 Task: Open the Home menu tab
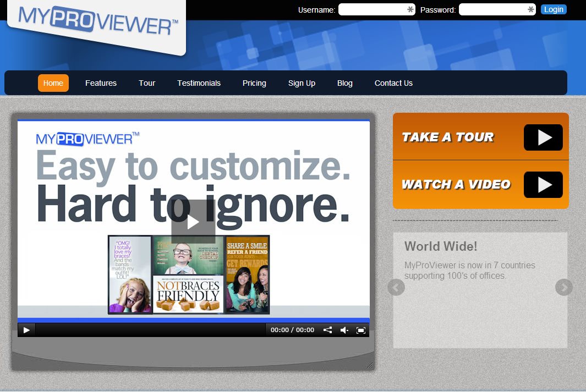tap(53, 83)
